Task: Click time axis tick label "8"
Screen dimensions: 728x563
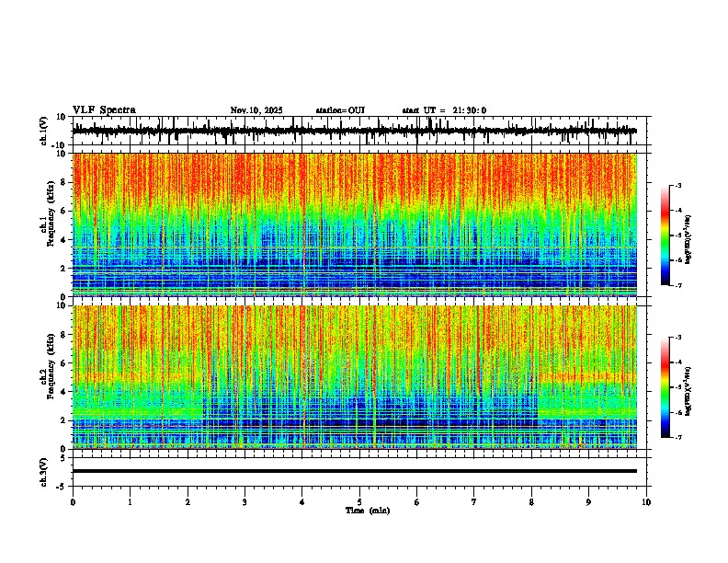Action: 531,502
